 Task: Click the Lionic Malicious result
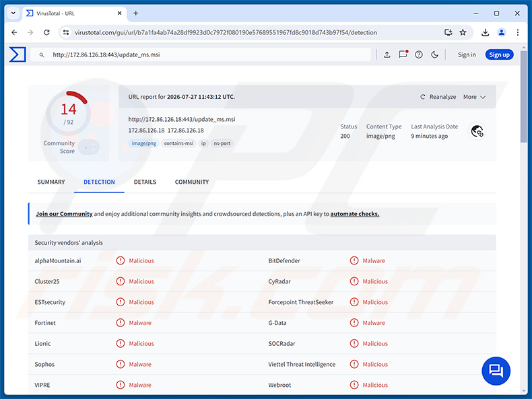141,343
